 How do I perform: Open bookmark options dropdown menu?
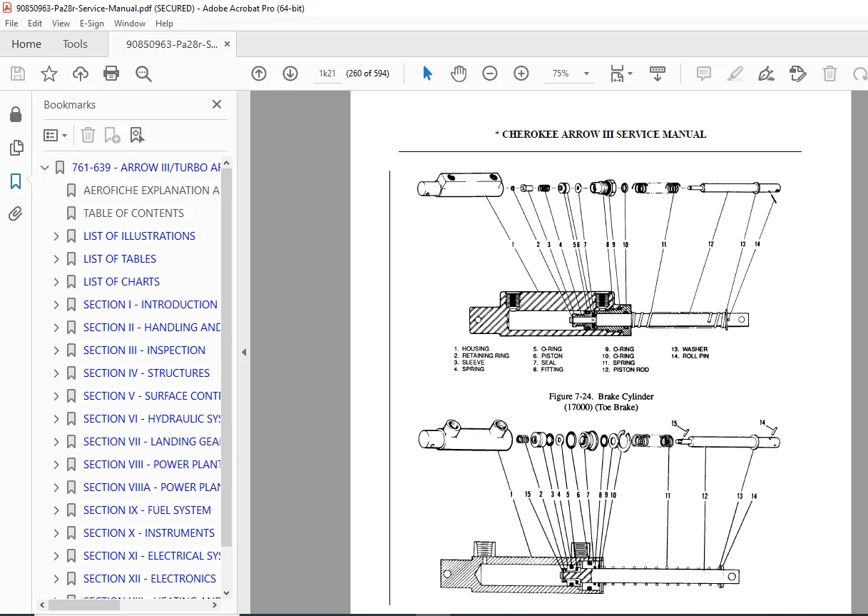click(55, 135)
